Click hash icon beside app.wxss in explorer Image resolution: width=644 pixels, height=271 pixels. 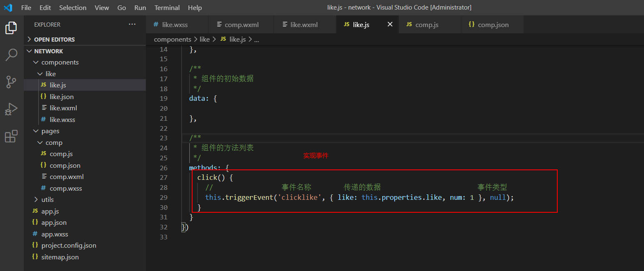35,234
